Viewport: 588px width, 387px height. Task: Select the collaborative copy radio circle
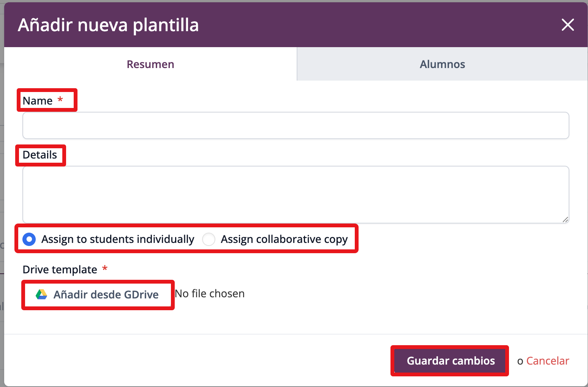(209, 239)
